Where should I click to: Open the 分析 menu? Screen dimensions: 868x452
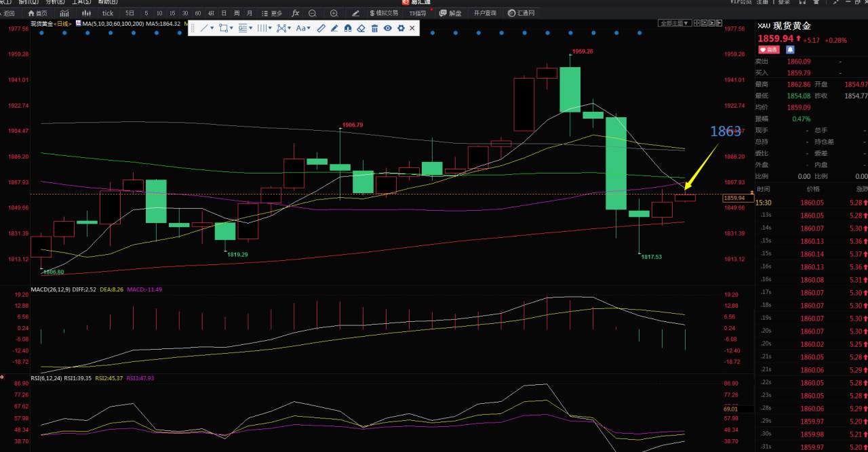click(55, 2)
